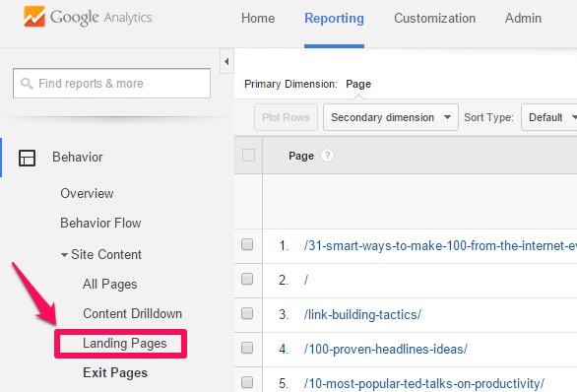Open the Customization tab
The height and width of the screenshot is (392, 577).
coord(434,18)
